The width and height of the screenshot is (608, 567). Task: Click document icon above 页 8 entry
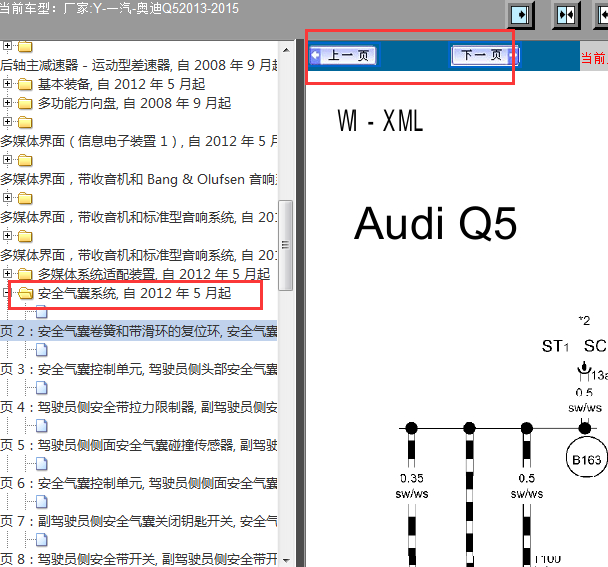coord(41,540)
